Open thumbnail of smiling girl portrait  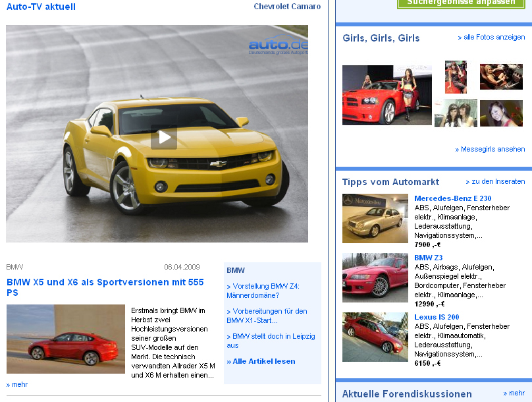coord(501,113)
